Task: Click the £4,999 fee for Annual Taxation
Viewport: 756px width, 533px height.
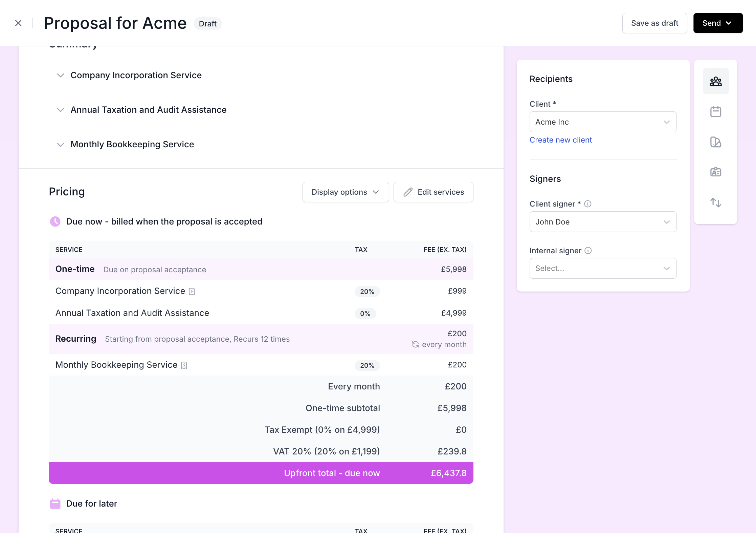Action: pos(454,313)
